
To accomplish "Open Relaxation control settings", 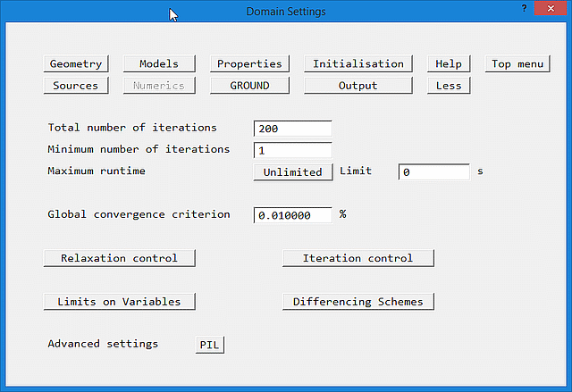I will (119, 258).
